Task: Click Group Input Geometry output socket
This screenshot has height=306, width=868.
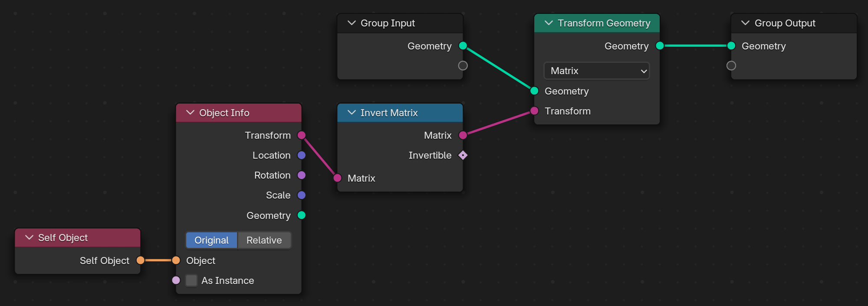Action: pos(463,46)
